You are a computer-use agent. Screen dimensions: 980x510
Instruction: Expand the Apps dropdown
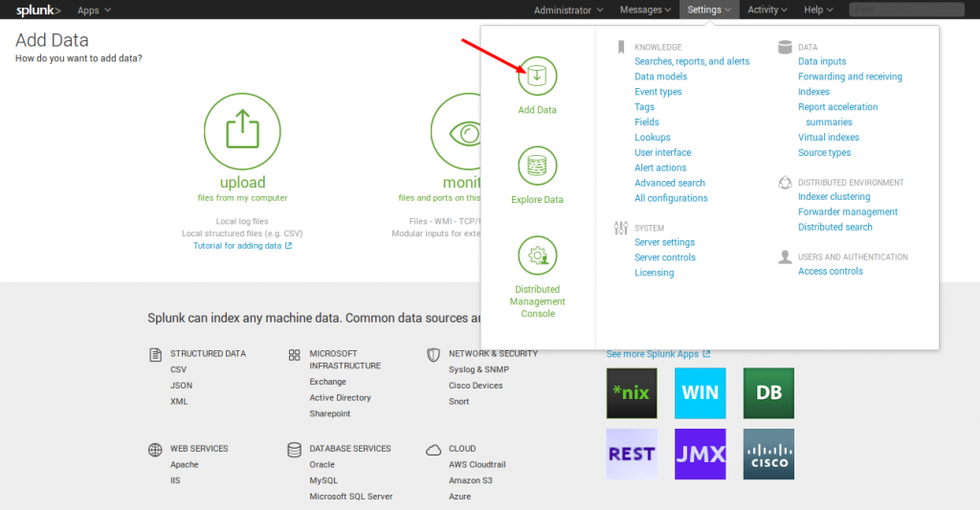pyautogui.click(x=94, y=10)
